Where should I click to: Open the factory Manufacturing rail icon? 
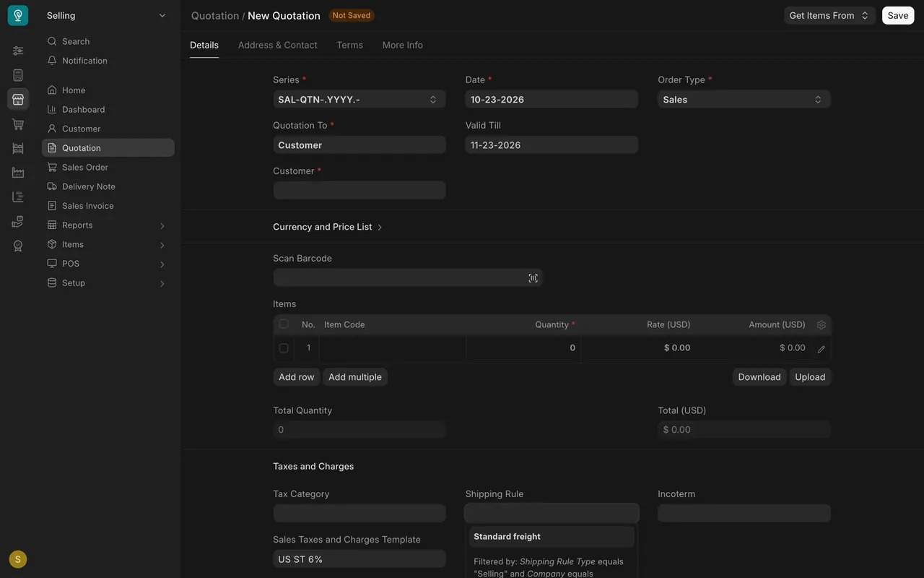click(18, 173)
